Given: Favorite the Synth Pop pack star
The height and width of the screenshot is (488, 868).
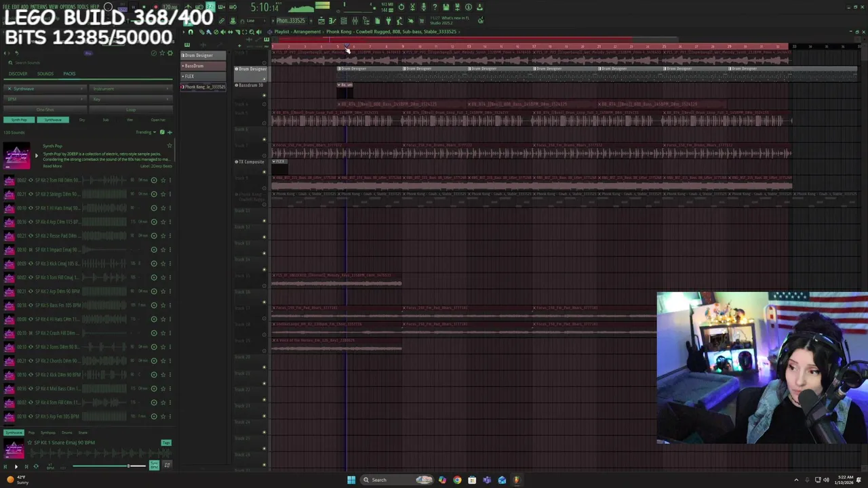Looking at the screenshot, I should pos(170,146).
